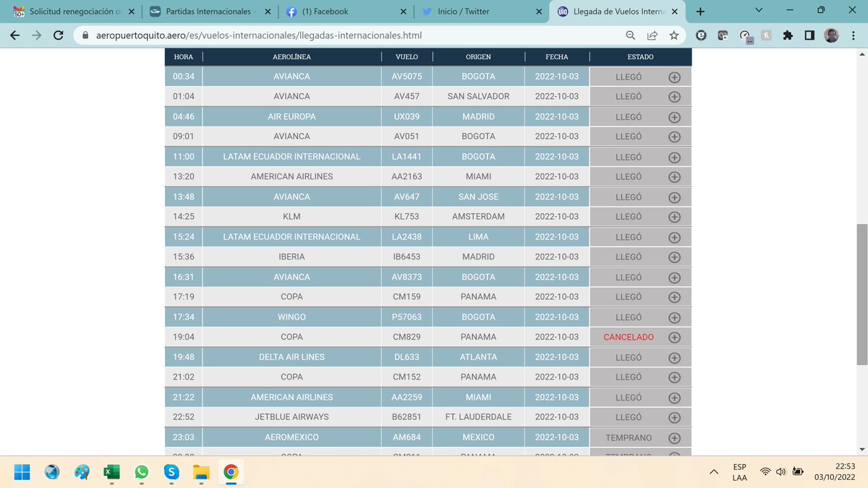Open Excel from the taskbar
This screenshot has height=488, width=868.
tap(111, 472)
